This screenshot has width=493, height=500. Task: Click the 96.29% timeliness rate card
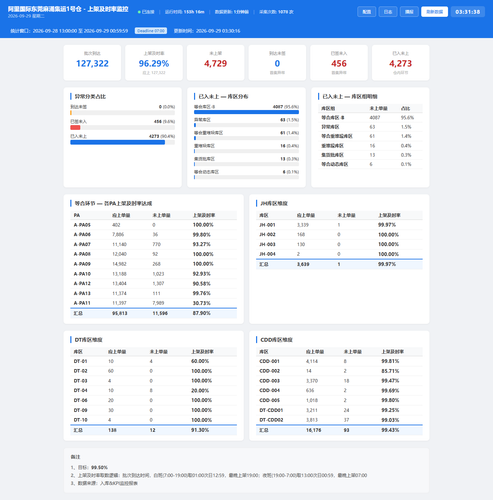(154, 63)
